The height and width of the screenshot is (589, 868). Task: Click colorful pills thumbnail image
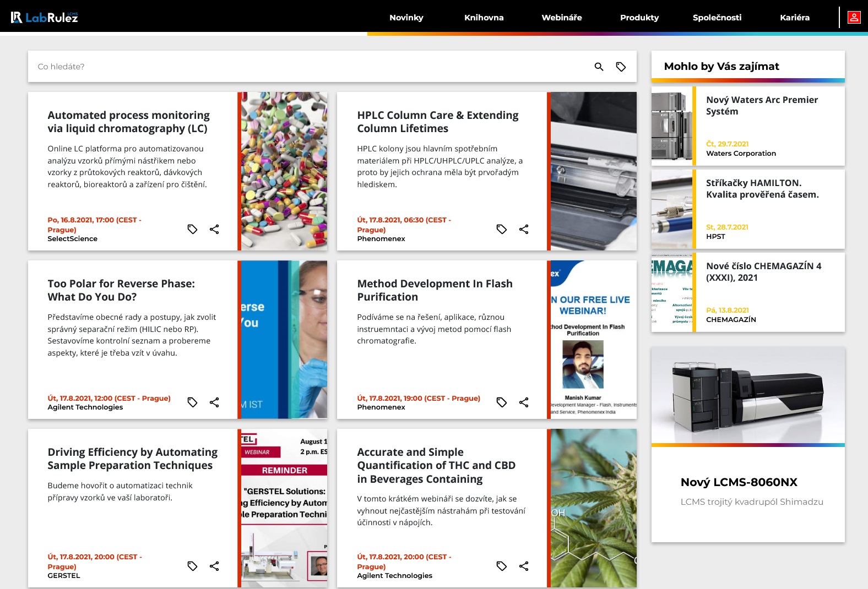[x=284, y=171]
